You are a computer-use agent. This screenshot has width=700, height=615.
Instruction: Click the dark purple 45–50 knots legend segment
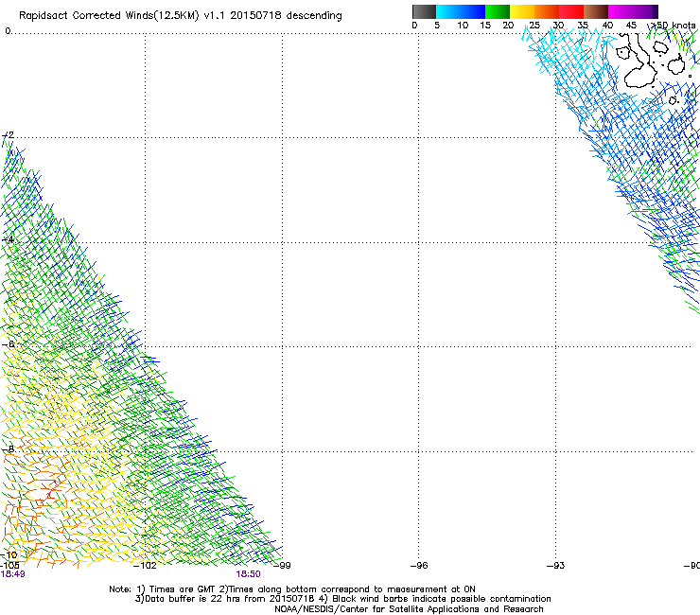click(645, 11)
